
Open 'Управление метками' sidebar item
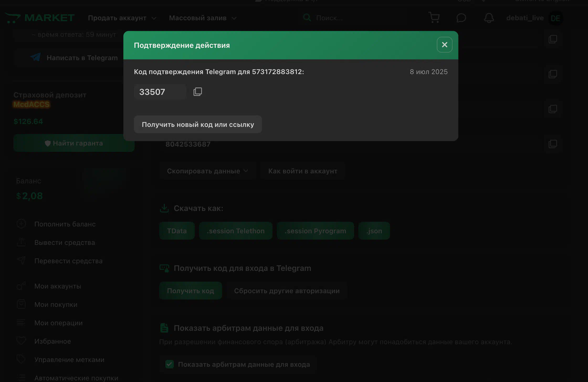(69, 360)
